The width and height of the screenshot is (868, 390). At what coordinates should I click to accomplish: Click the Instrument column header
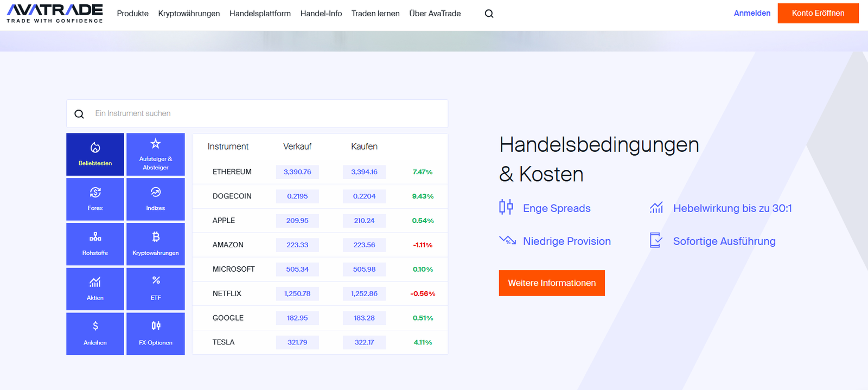point(228,146)
